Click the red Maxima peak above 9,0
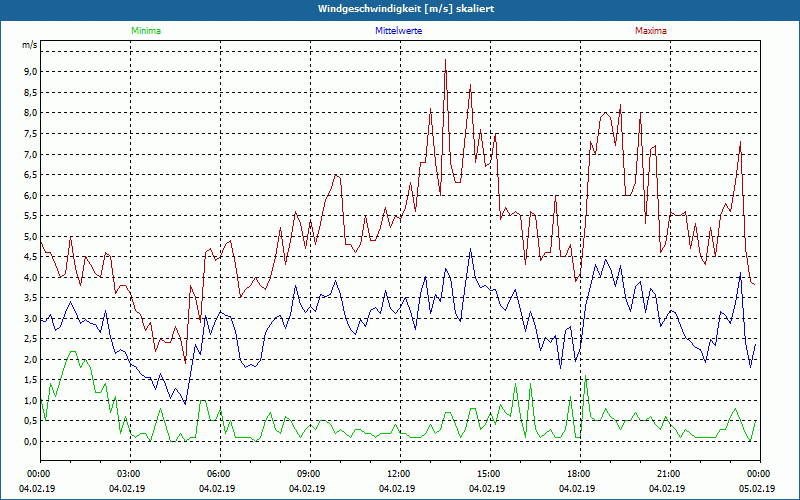This screenshot has width=800, height=500. coord(445,60)
